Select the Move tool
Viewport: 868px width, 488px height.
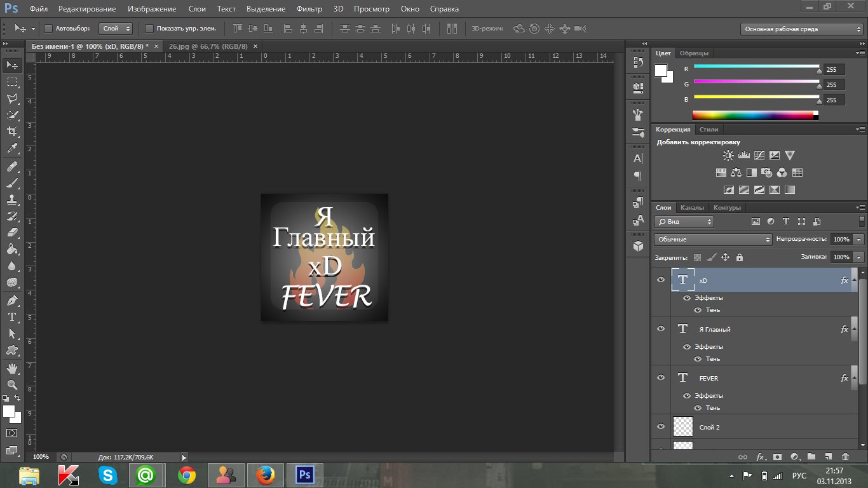pos(12,65)
